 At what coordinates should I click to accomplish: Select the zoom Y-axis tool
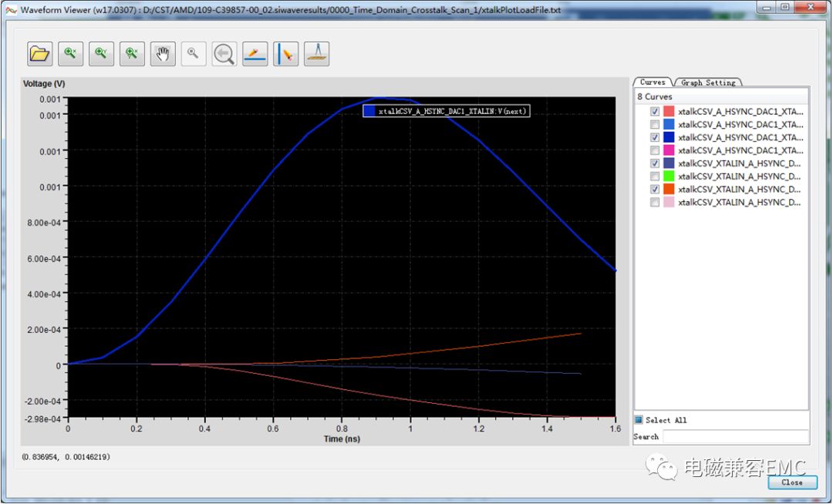pos(101,54)
